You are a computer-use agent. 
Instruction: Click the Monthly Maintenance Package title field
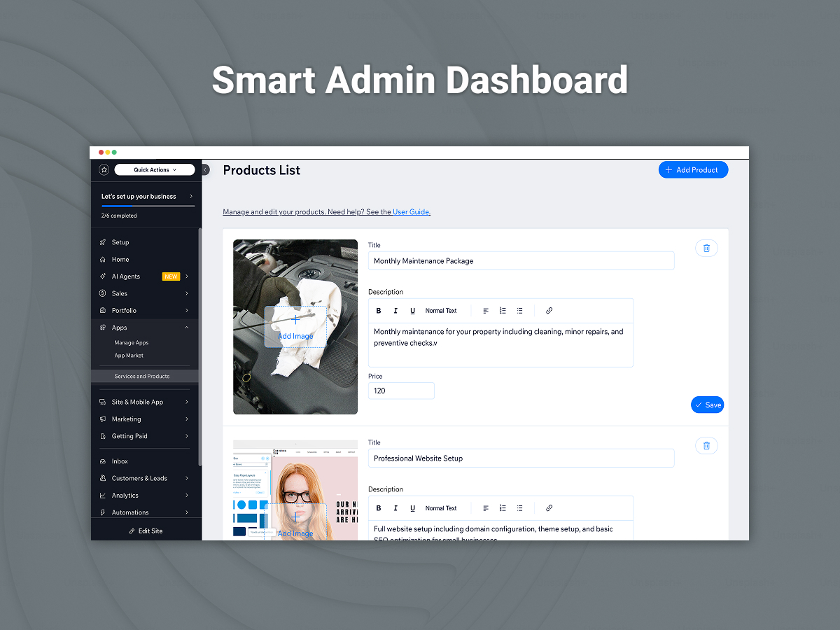click(521, 261)
